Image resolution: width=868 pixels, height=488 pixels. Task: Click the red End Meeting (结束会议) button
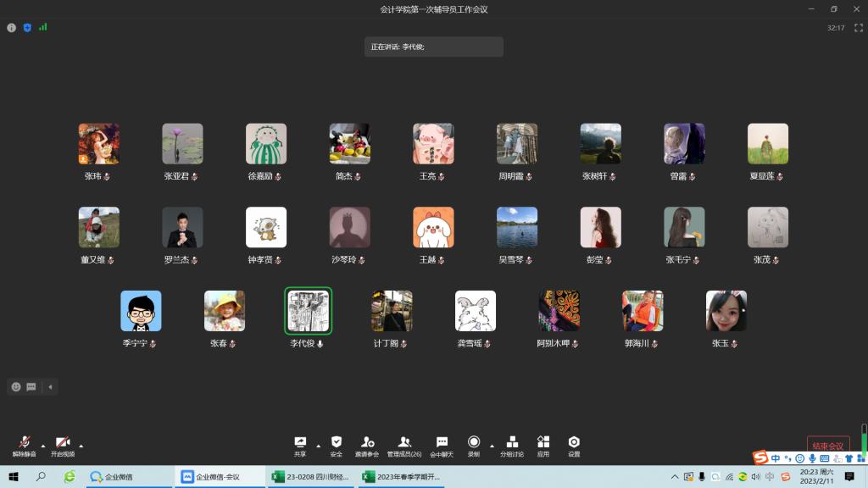[827, 446]
